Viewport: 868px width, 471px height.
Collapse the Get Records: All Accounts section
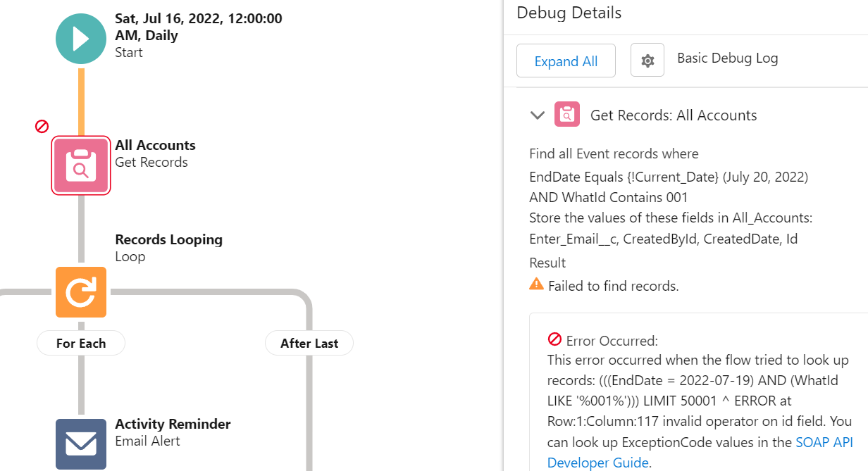tap(537, 115)
